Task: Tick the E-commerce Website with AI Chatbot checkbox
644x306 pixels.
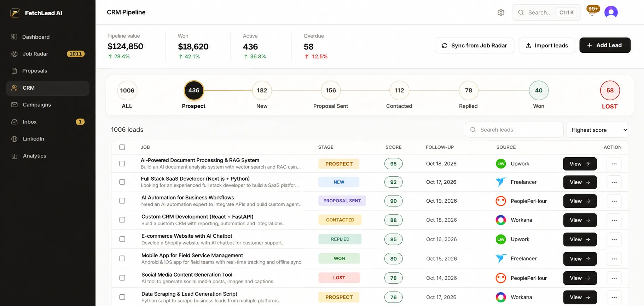Action: coord(122,239)
